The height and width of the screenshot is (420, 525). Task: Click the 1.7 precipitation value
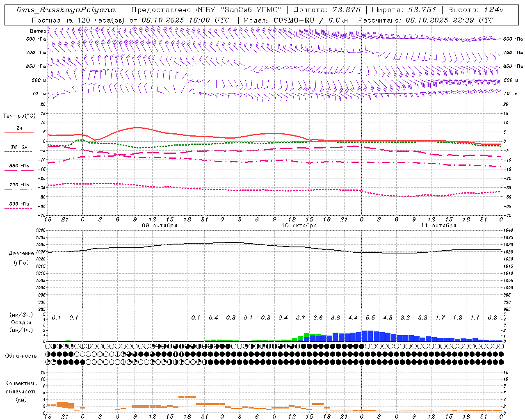tap(440, 318)
